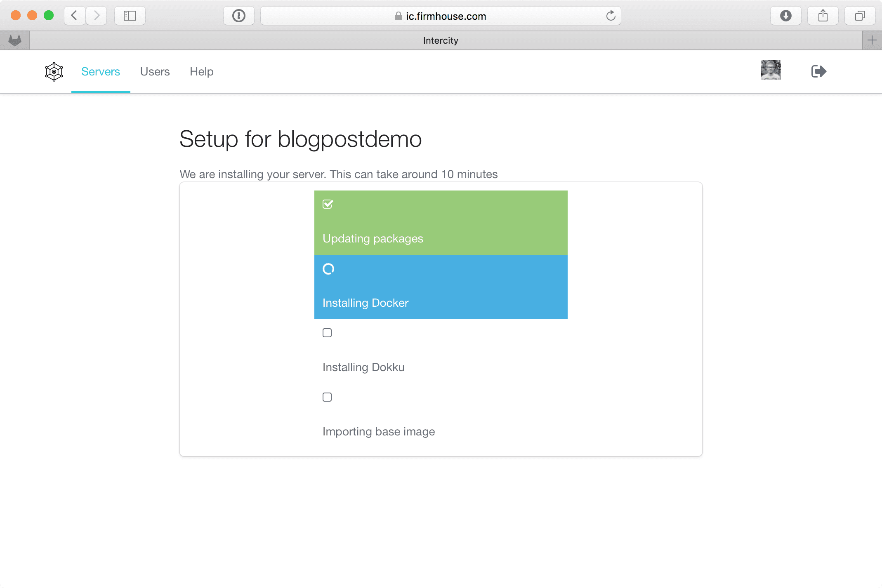882x588 pixels.
Task: Click the GitLab pinned tab icon
Action: 15,40
